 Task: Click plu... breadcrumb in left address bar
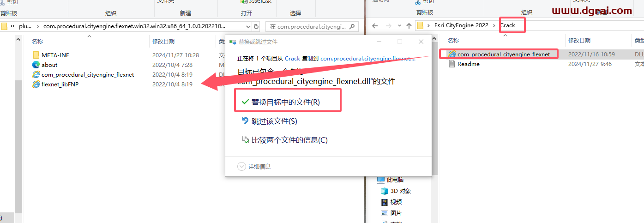25,26
